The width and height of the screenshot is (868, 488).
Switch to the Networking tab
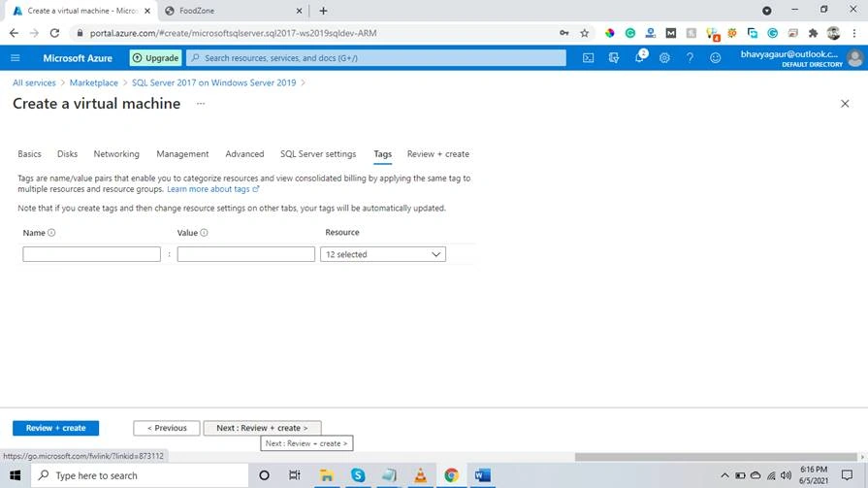pos(116,154)
